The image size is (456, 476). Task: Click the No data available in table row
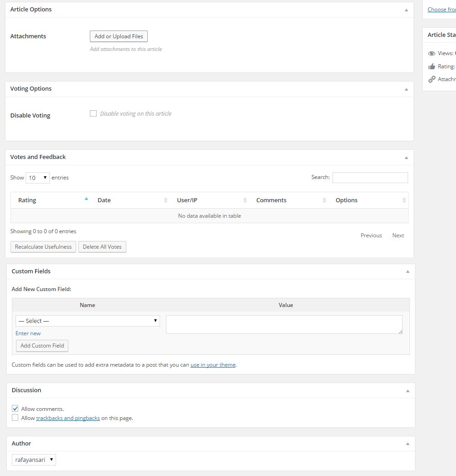click(209, 216)
